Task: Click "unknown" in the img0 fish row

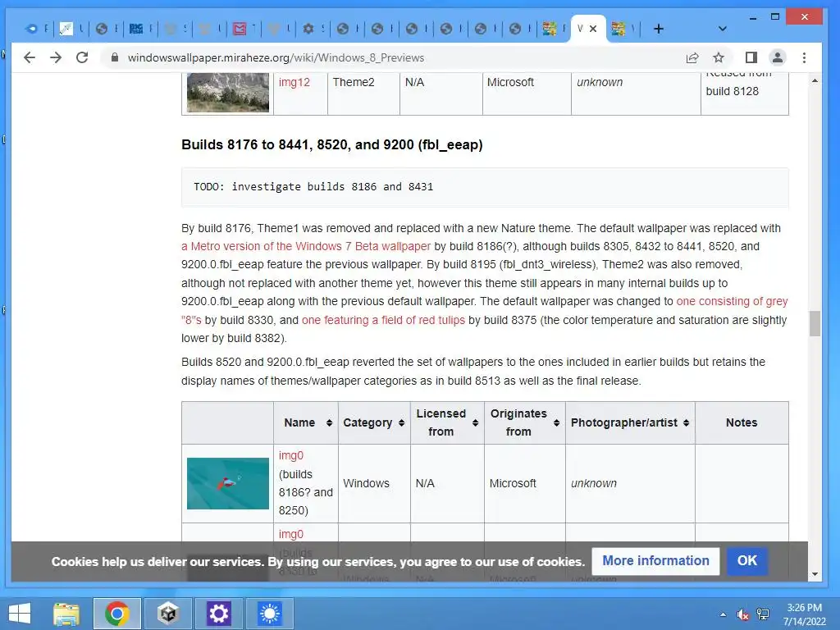Action: click(594, 483)
